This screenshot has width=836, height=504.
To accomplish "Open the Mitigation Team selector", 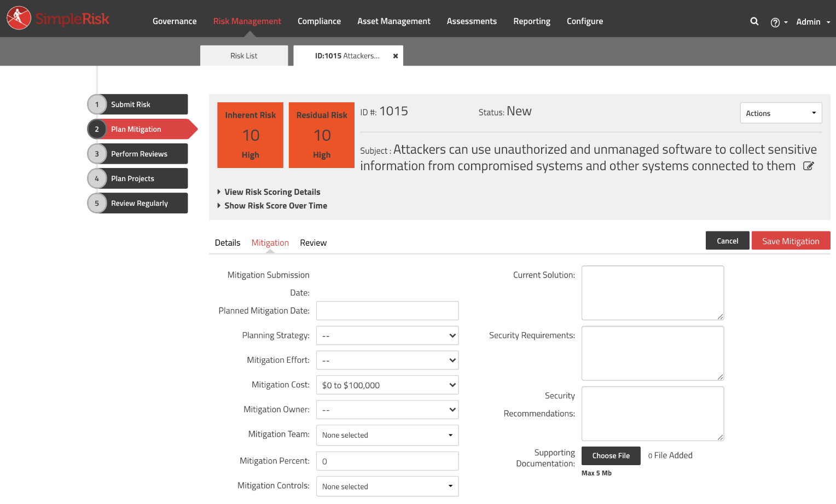I will click(x=387, y=435).
